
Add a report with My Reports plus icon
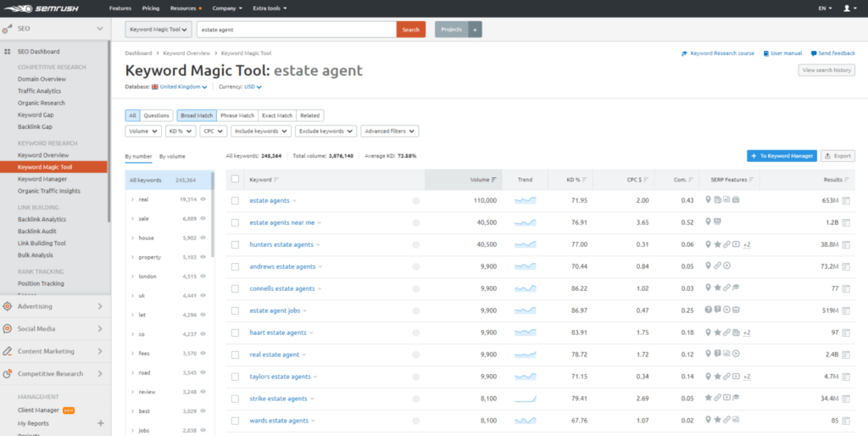pos(101,423)
